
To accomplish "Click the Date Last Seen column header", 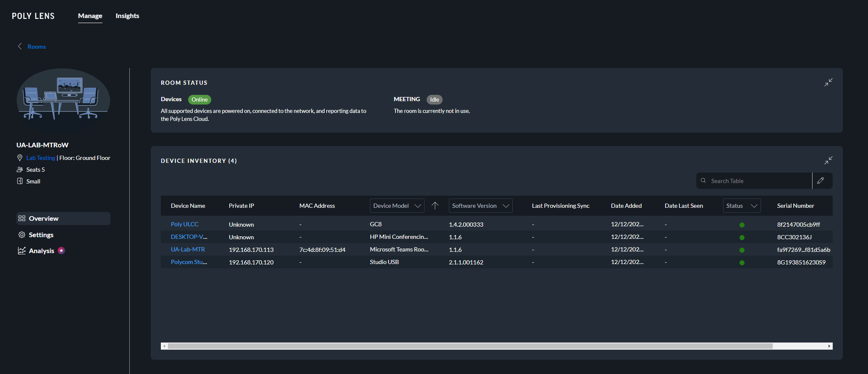I will tap(684, 206).
